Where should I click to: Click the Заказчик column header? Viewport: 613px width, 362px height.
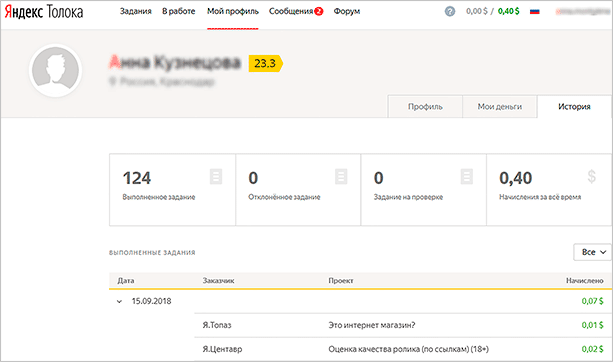coord(218,280)
